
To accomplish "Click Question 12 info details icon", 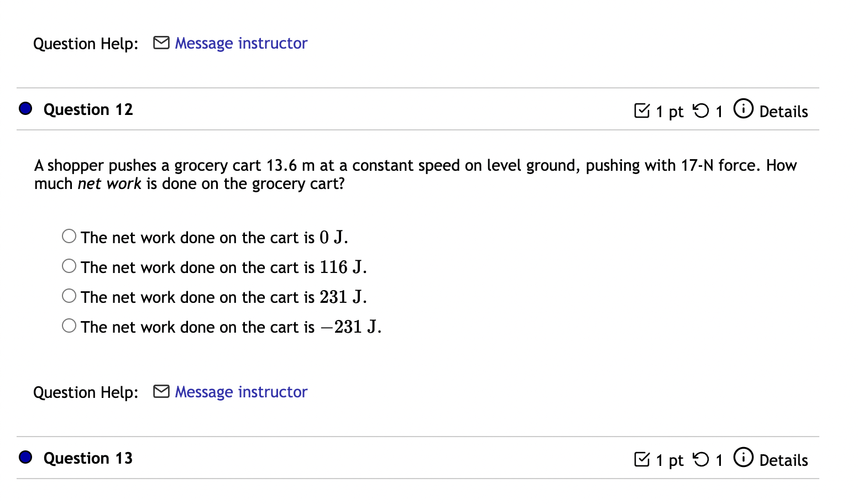I will (x=743, y=108).
